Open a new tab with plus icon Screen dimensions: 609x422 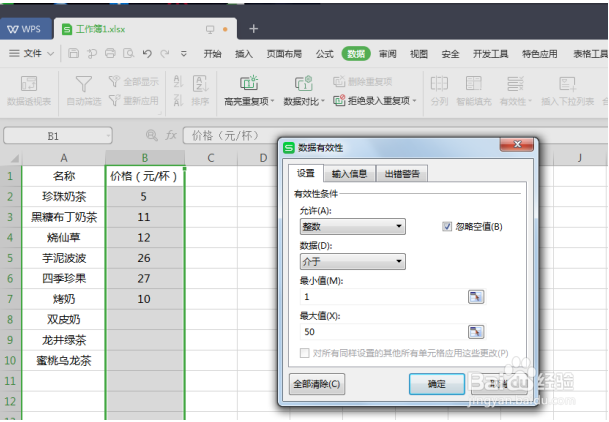[x=253, y=29]
